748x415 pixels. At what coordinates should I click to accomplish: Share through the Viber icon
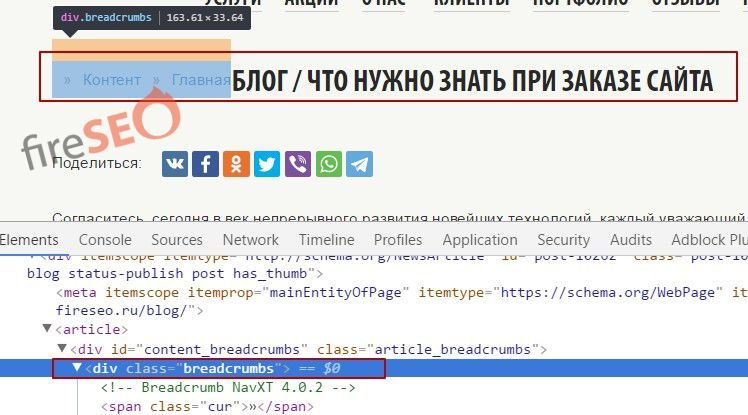click(x=297, y=164)
